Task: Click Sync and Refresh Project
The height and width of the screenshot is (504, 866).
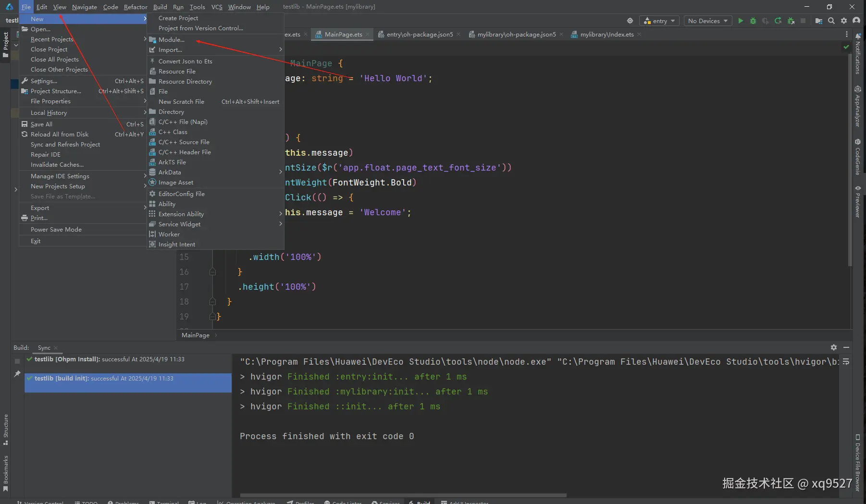Action: point(65,145)
